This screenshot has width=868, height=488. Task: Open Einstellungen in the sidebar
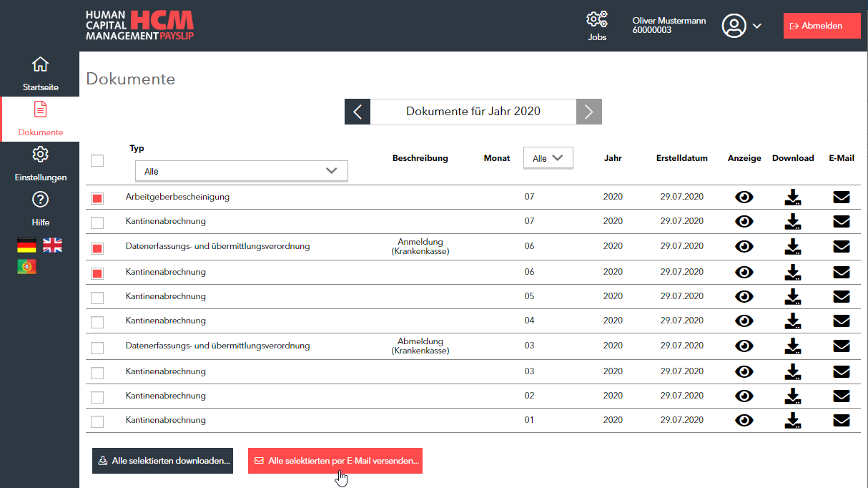point(40,164)
